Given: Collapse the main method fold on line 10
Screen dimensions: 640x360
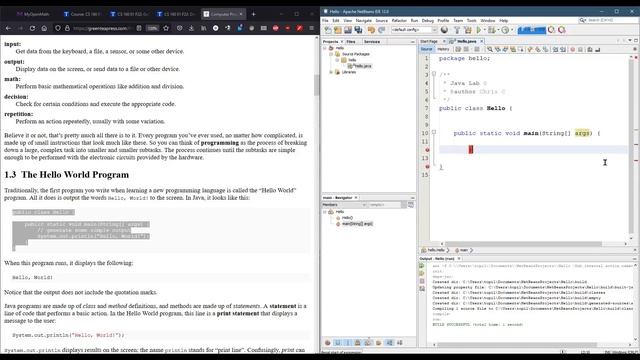Looking at the screenshot, I should coord(434,132).
